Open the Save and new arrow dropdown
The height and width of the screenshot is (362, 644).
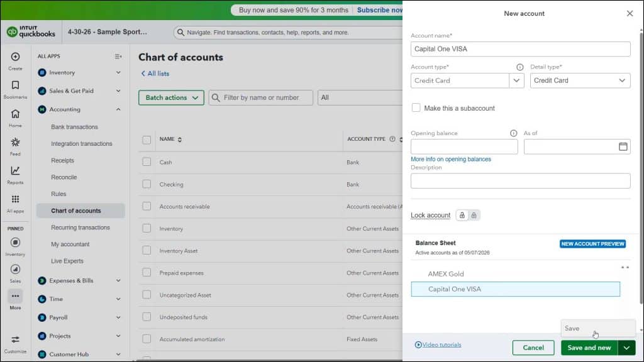tap(626, 348)
